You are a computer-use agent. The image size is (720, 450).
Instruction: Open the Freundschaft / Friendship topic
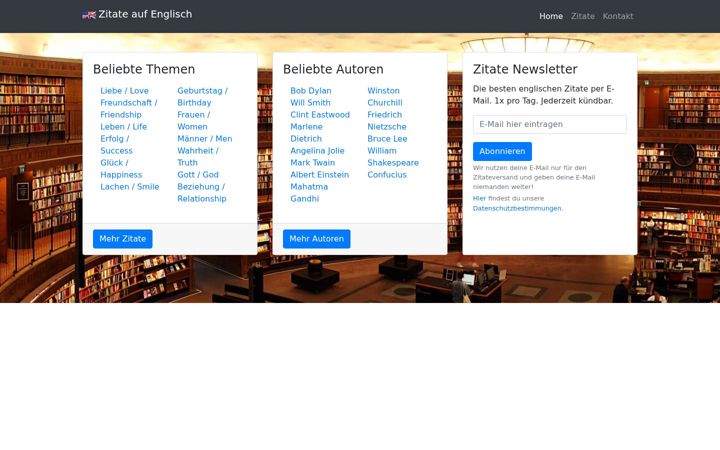[129, 109]
